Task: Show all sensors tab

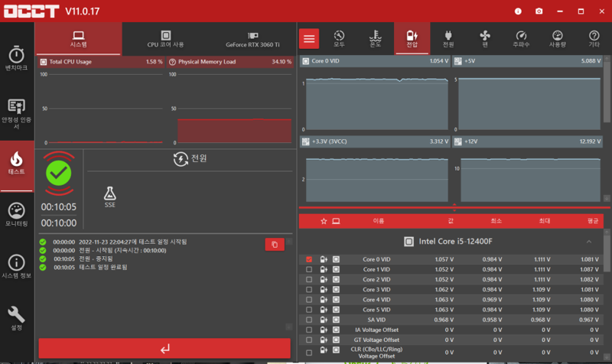Action: (x=339, y=39)
